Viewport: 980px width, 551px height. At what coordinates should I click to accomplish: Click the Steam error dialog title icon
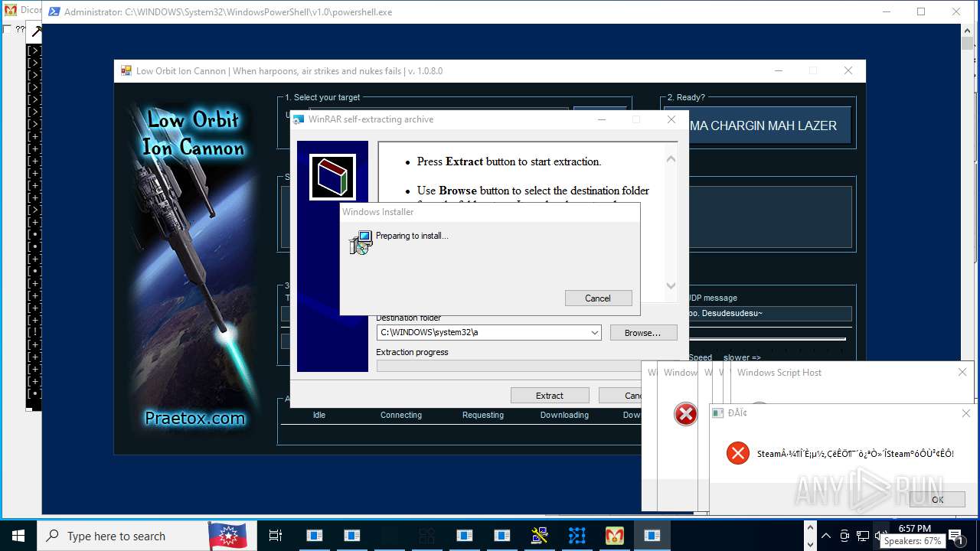click(x=718, y=413)
